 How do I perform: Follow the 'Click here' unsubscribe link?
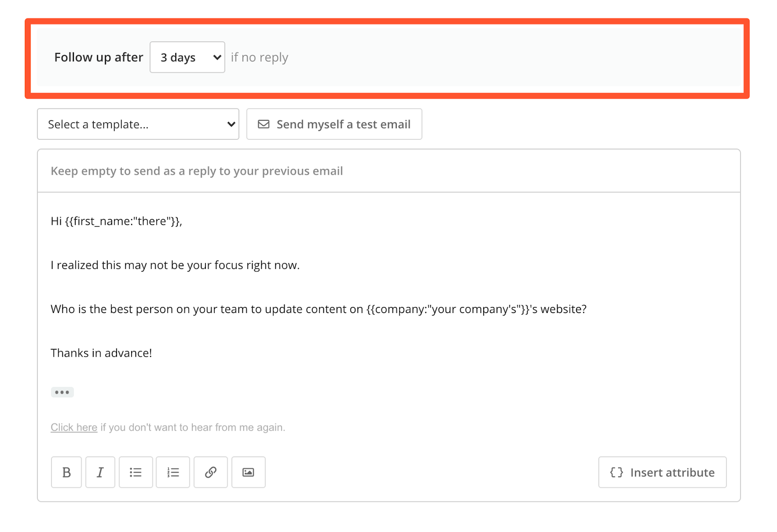tap(74, 427)
